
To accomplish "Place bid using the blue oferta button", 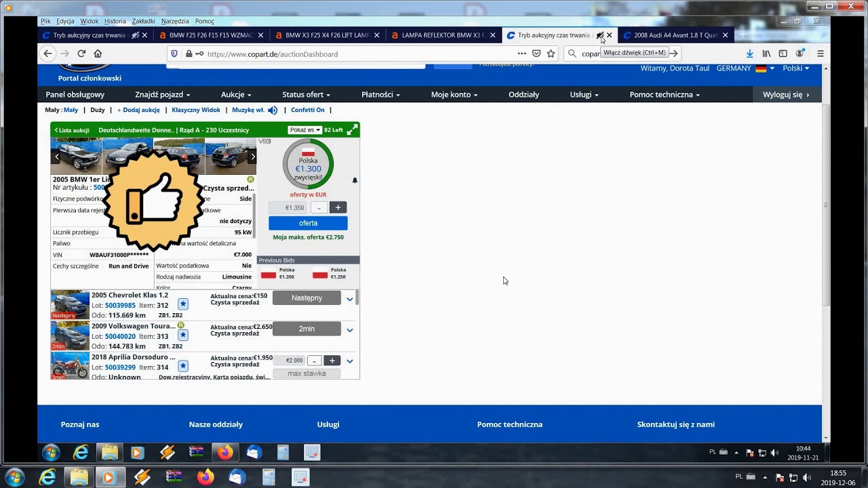I will point(308,223).
